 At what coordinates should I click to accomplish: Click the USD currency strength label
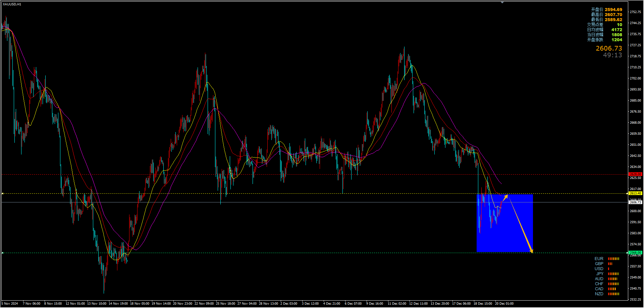[x=599, y=269]
